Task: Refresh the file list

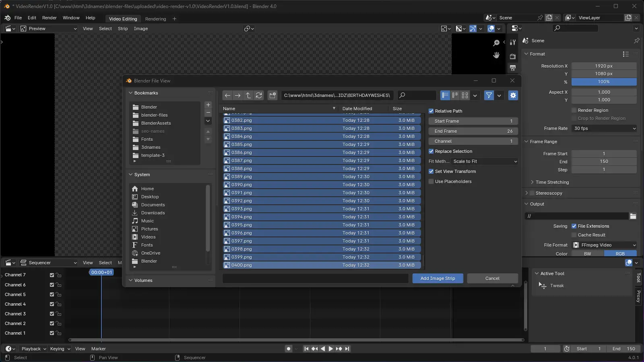Action: tap(259, 95)
